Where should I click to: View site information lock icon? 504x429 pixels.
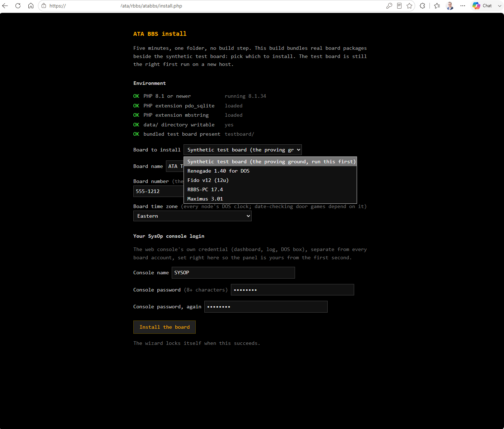click(44, 6)
